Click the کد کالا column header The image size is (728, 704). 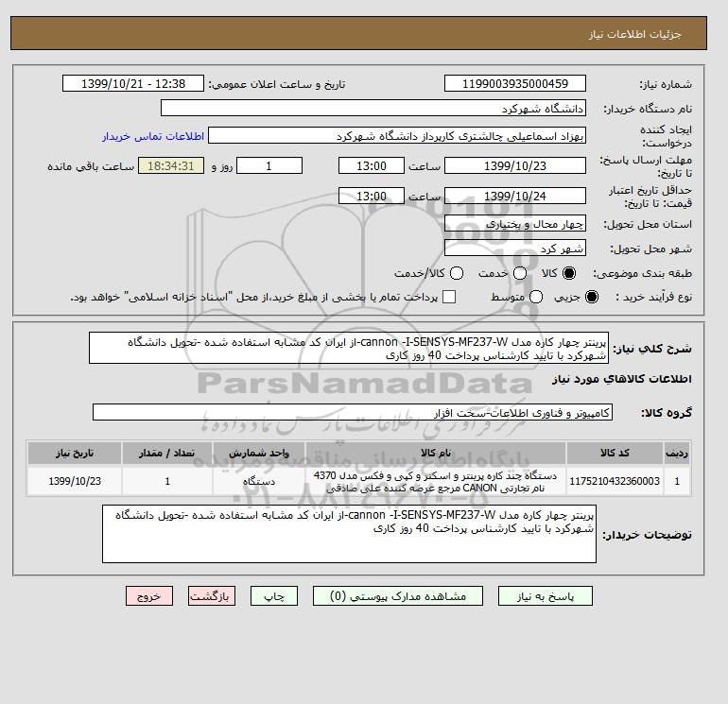point(615,453)
